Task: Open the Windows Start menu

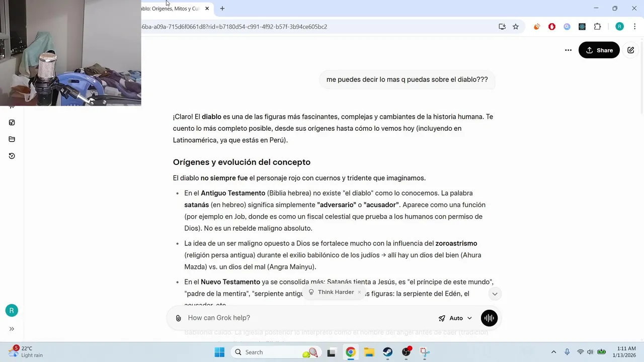Action: [x=219, y=352]
